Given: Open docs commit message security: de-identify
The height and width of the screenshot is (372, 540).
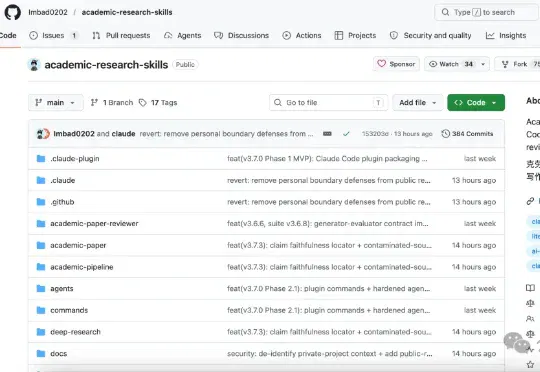Looking at the screenshot, I should point(330,354).
